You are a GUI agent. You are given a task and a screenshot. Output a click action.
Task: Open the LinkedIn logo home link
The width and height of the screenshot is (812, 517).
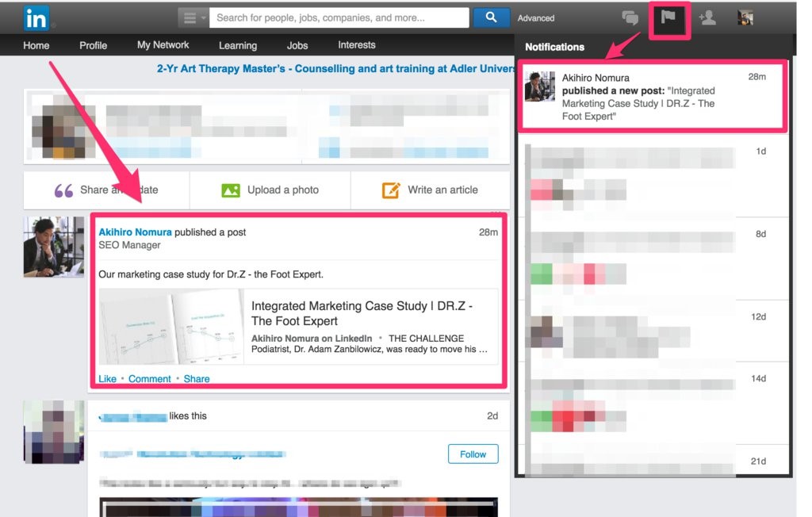[36, 19]
